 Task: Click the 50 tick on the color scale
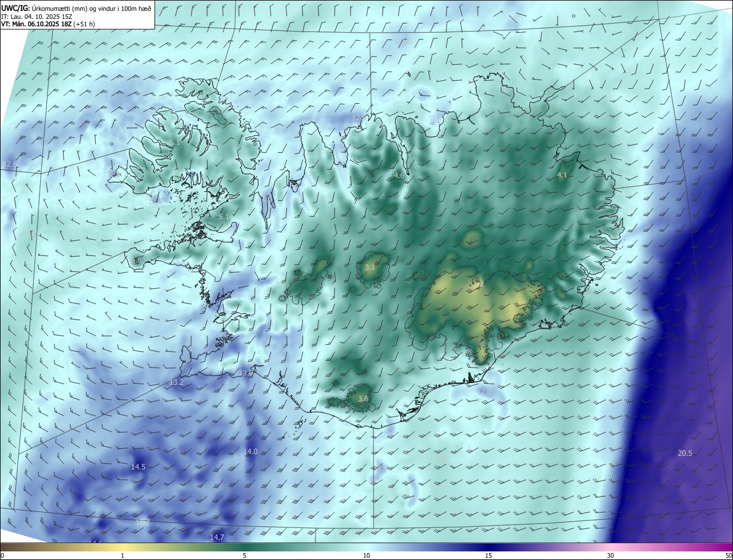point(728,555)
